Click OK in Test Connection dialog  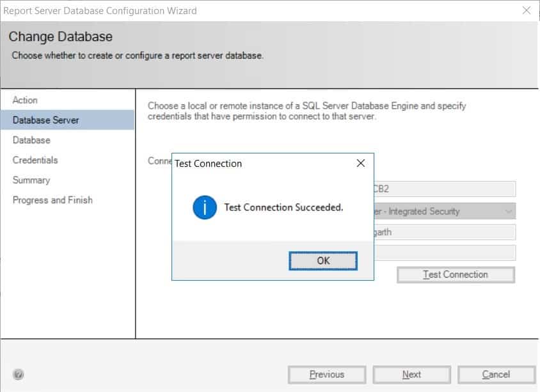point(323,261)
